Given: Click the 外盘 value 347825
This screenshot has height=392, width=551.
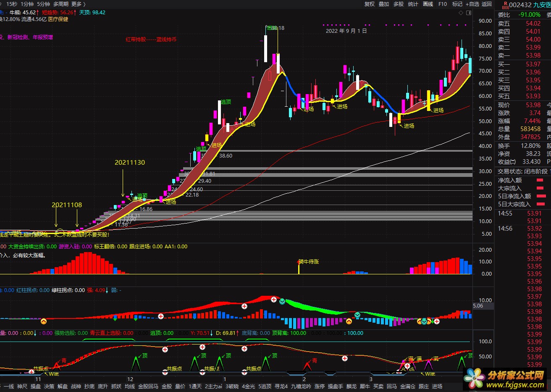Looking at the screenshot, I should pos(530,137).
